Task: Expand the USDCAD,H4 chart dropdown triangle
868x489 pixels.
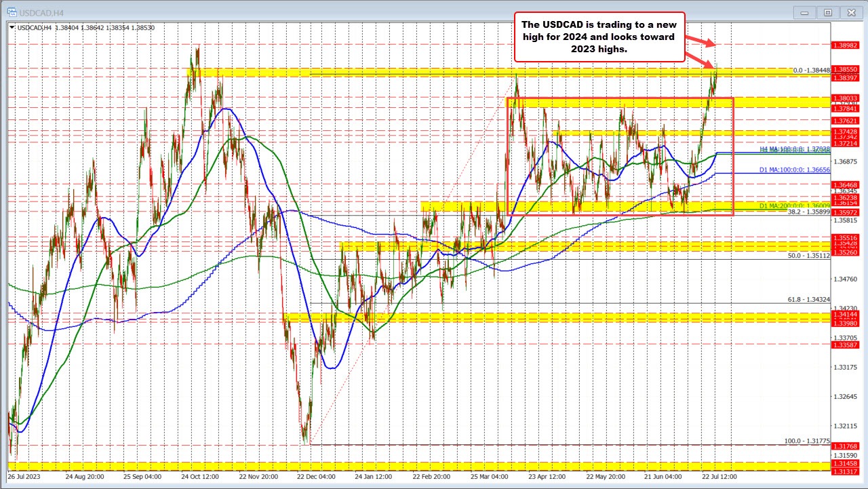Action: coord(12,26)
